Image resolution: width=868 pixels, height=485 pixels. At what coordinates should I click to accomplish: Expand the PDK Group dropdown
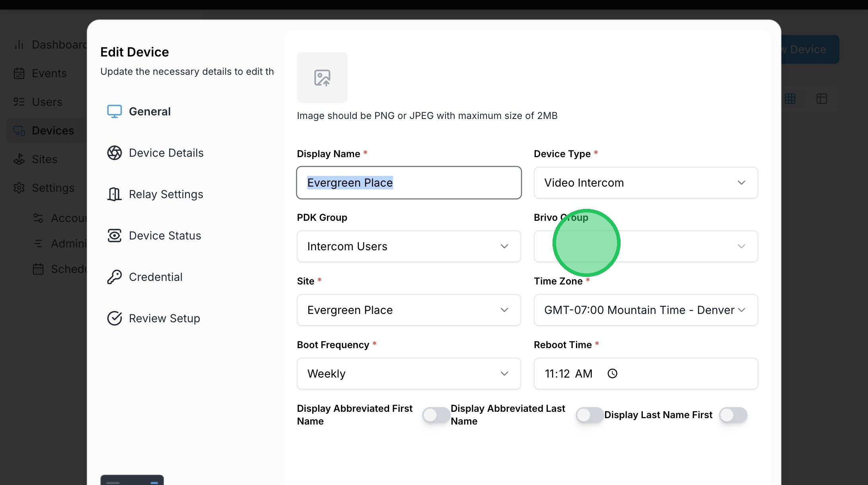tap(408, 246)
